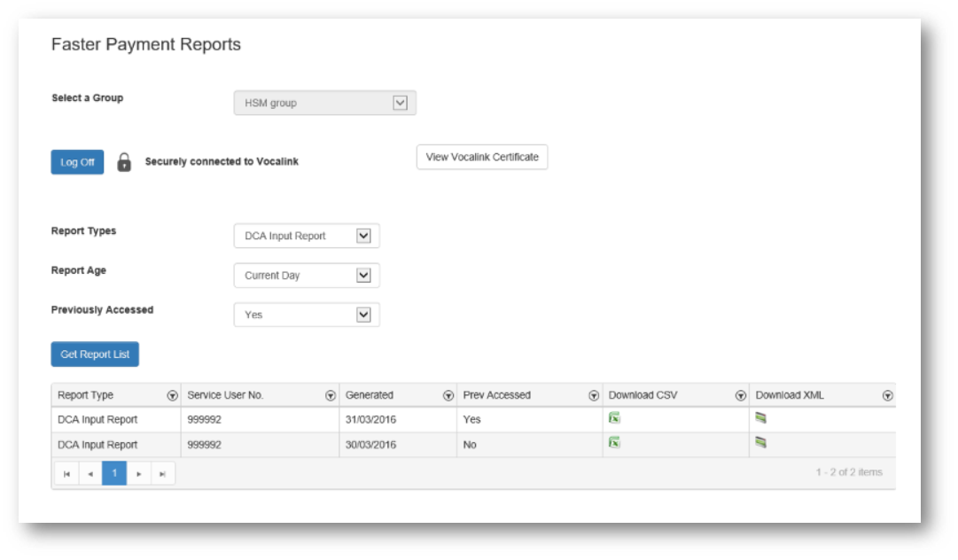This screenshot has width=958, height=560.
Task: Click the padlock secure connection icon
Action: click(x=124, y=162)
